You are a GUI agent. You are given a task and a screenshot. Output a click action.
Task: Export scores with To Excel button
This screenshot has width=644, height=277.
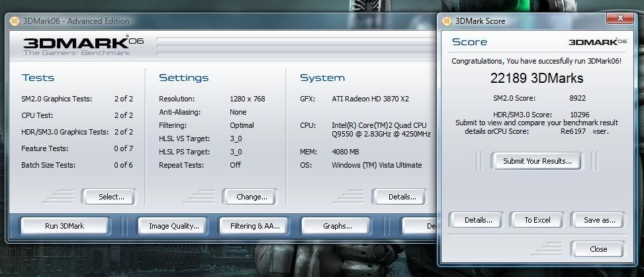[x=536, y=220]
